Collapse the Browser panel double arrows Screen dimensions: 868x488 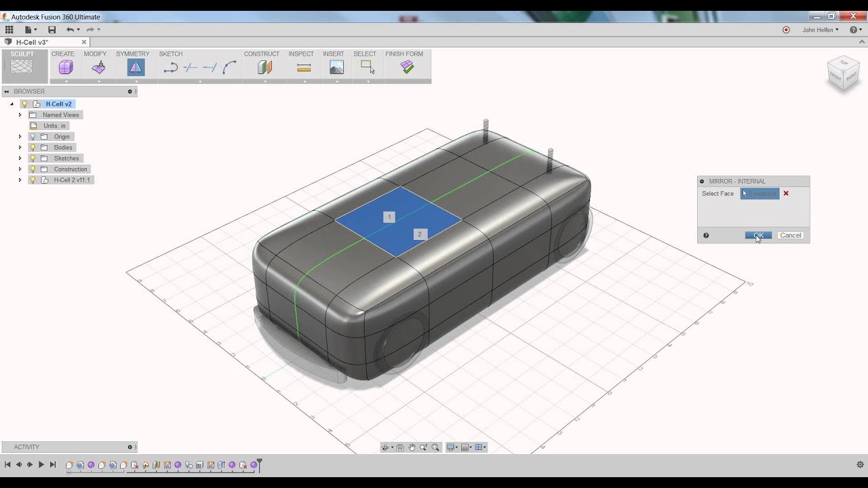[6, 91]
